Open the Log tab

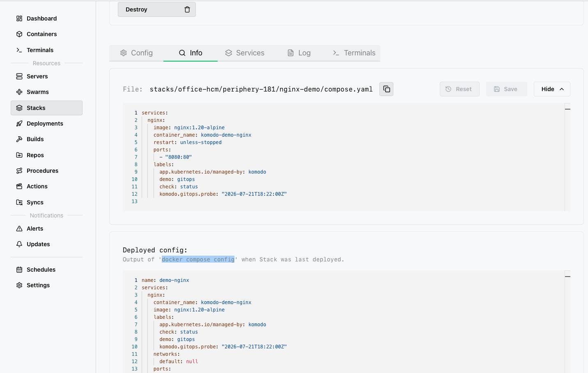tap(299, 53)
